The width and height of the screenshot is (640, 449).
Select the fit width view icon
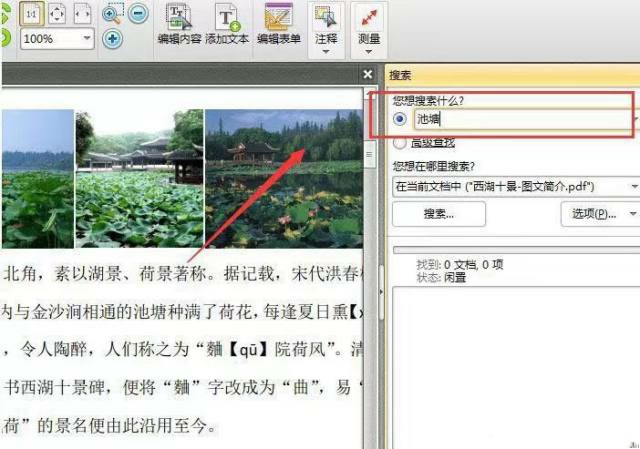(82, 14)
